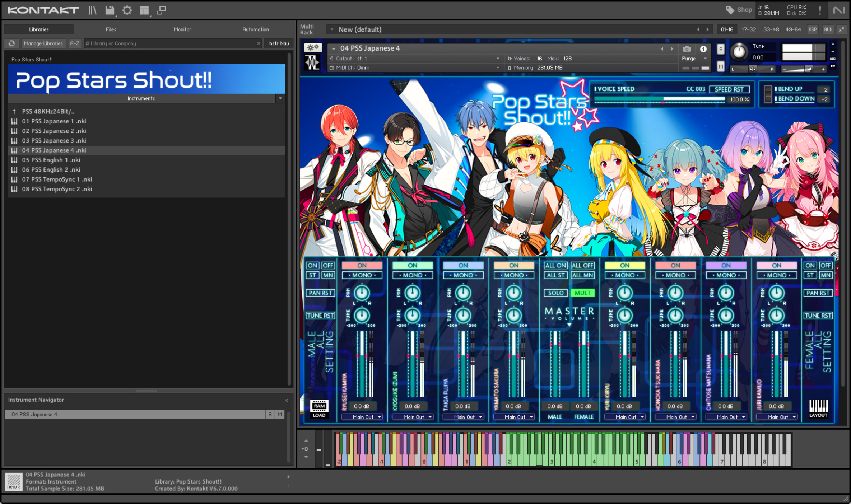Open the instrument info icon
This screenshot has width=851, height=504.
pos(703,48)
